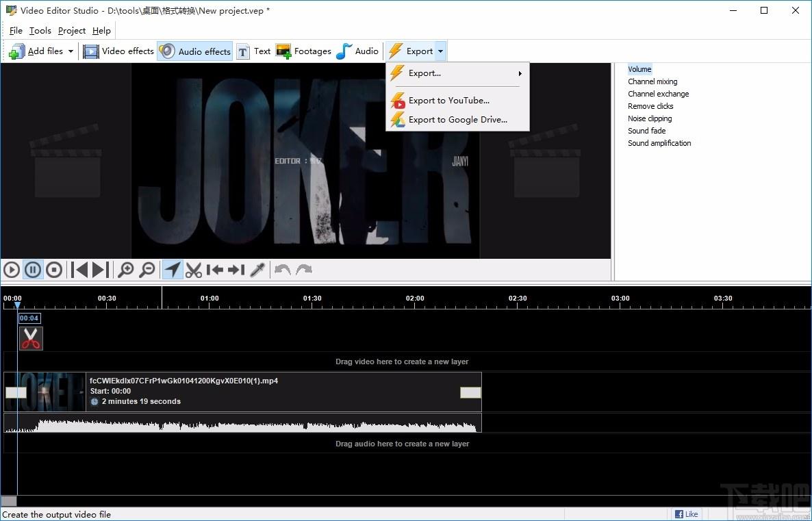Screen dimensions: 812x521
Task: Select Noise clipping audio effect
Action: click(x=650, y=118)
